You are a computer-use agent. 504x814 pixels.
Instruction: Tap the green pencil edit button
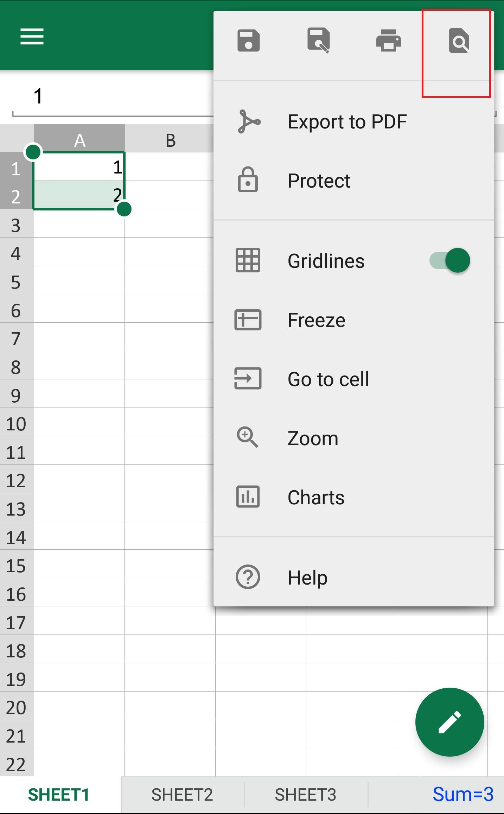pos(449,722)
